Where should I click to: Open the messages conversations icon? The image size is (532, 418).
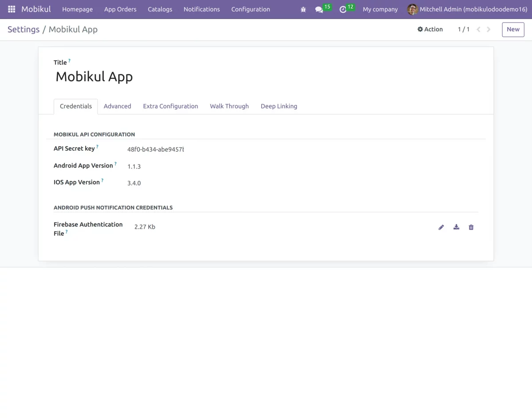(319, 10)
